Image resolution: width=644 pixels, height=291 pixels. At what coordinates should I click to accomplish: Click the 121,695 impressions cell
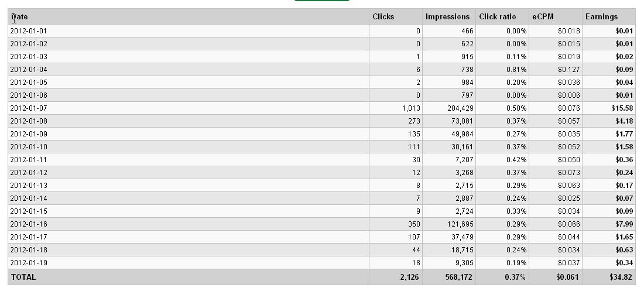pyautogui.click(x=458, y=224)
